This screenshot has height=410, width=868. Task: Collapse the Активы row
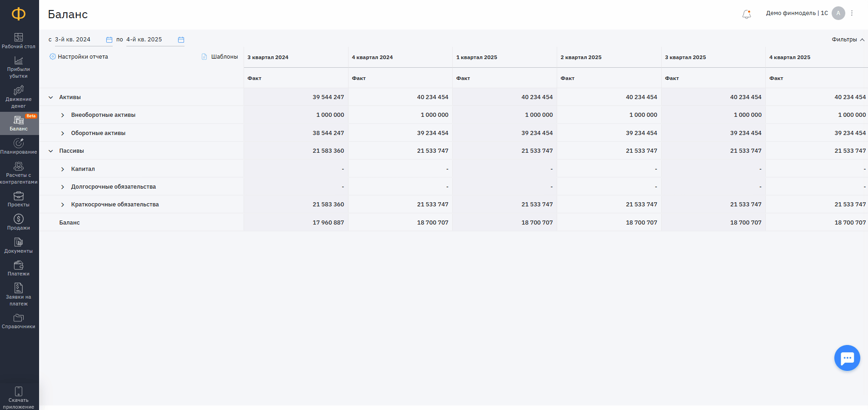(51, 97)
